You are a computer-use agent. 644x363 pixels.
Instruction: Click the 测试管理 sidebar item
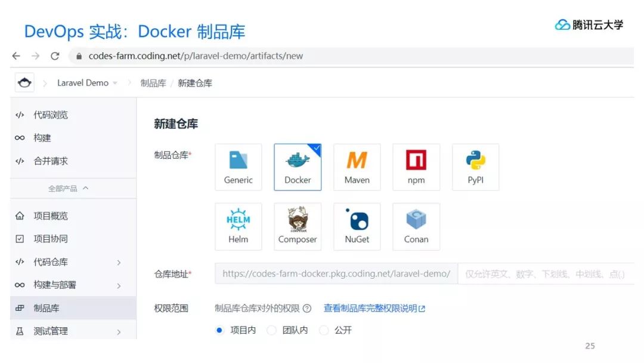(x=73, y=331)
